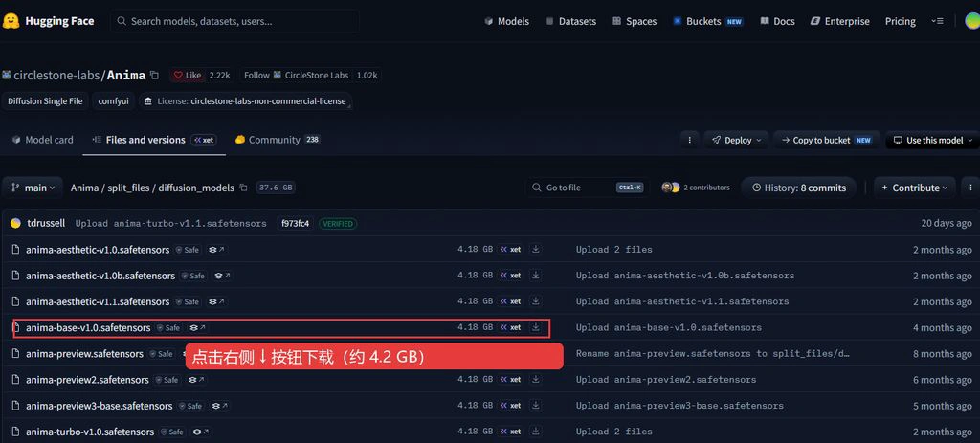Download anima-preview2.safetensors with its download icon
This screenshot has width=980, height=443.
tap(536, 379)
